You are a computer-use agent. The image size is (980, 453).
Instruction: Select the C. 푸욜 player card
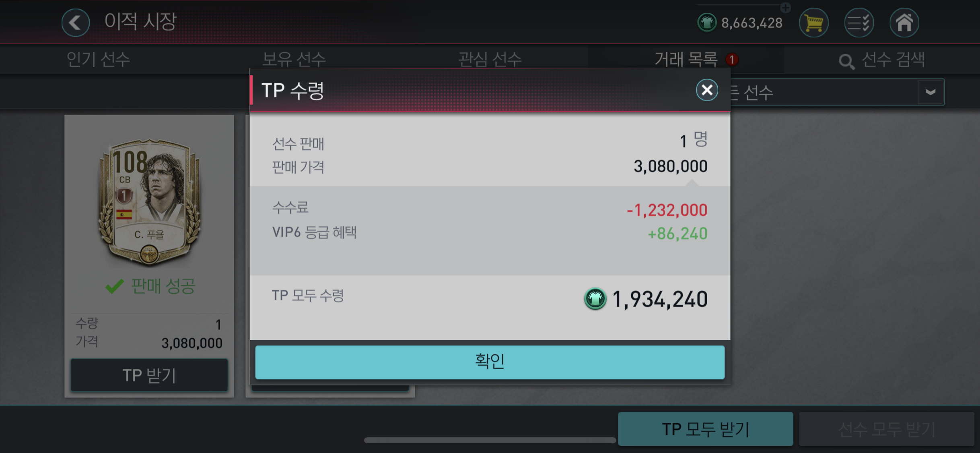pyautogui.click(x=149, y=201)
